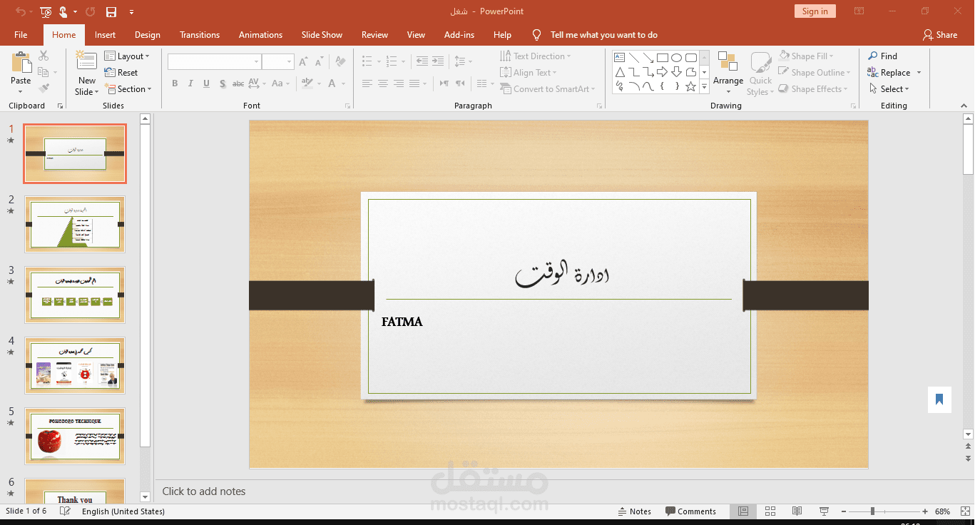Toggle Text Shadow formatting
The height and width of the screenshot is (525, 980).
pyautogui.click(x=223, y=83)
